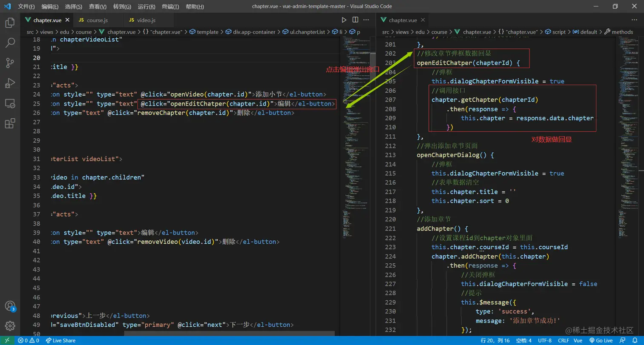644x345 pixels.
Task: Open the editor More Actions ellipsis
Action: 366,20
